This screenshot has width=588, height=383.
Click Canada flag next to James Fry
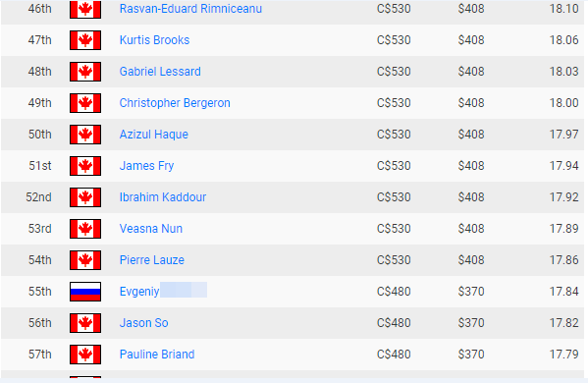coord(85,166)
